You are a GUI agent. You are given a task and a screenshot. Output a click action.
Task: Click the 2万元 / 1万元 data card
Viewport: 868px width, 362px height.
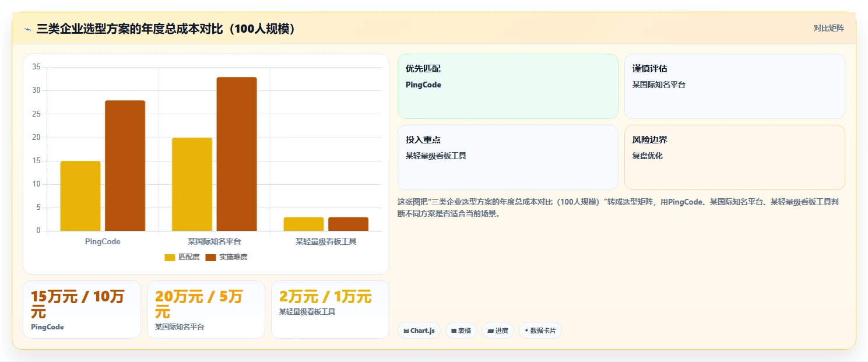click(x=330, y=310)
